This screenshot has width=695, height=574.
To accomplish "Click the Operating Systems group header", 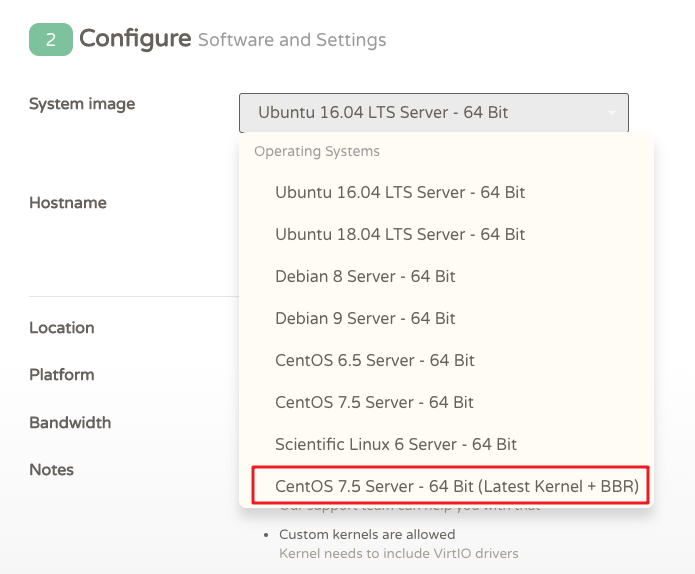I will pos(317,151).
